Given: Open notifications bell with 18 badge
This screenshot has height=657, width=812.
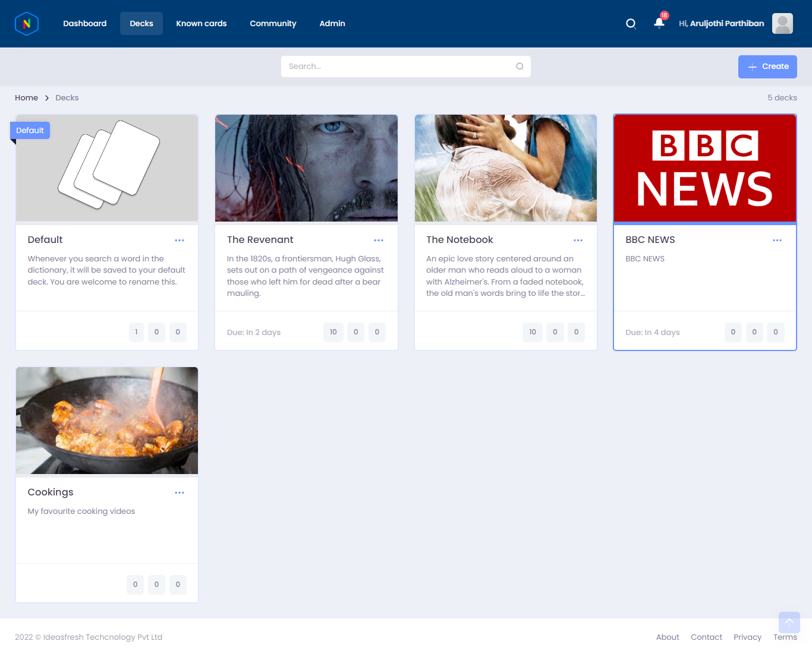Looking at the screenshot, I should 659,23.
